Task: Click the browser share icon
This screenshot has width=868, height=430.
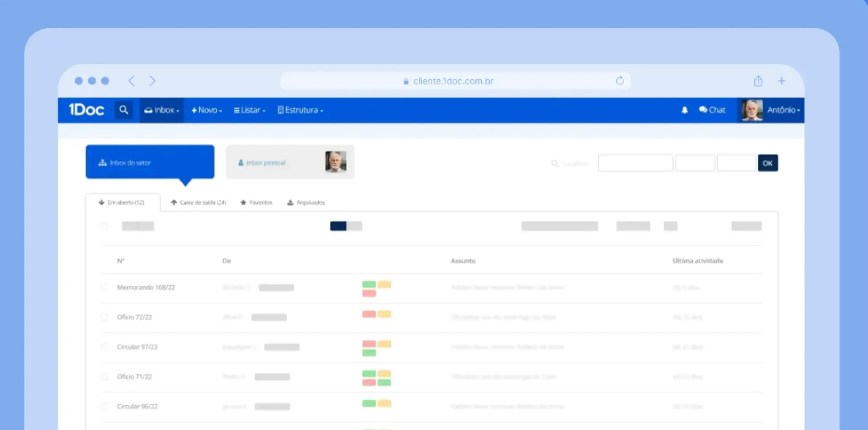Action: (758, 81)
